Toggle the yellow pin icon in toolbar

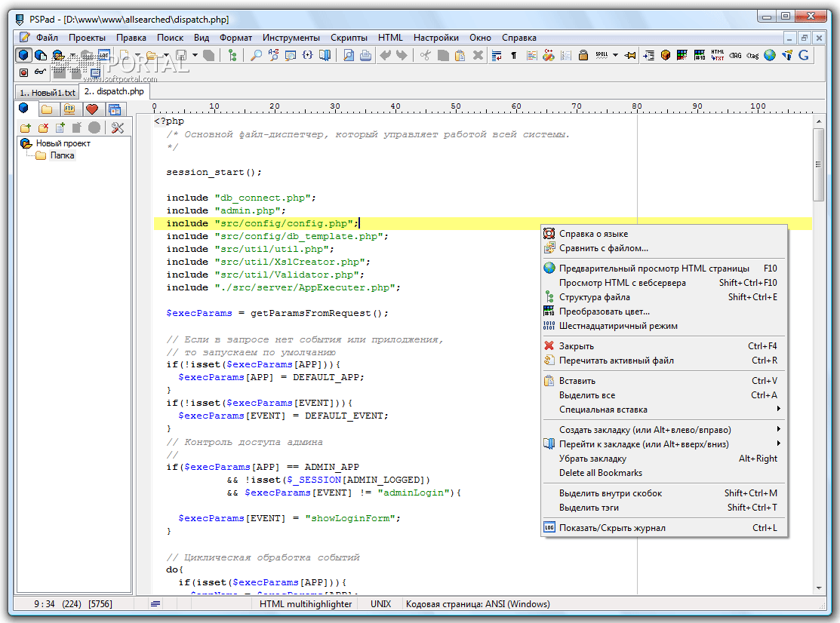[630, 55]
